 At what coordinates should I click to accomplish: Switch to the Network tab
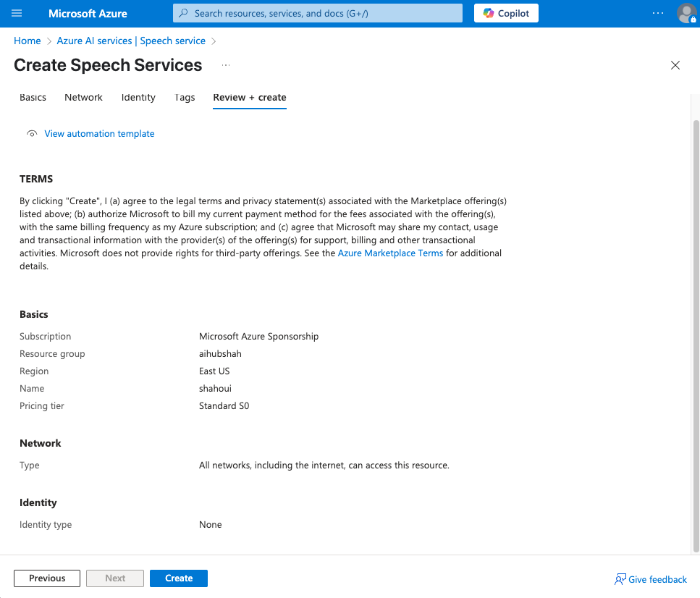(x=83, y=98)
